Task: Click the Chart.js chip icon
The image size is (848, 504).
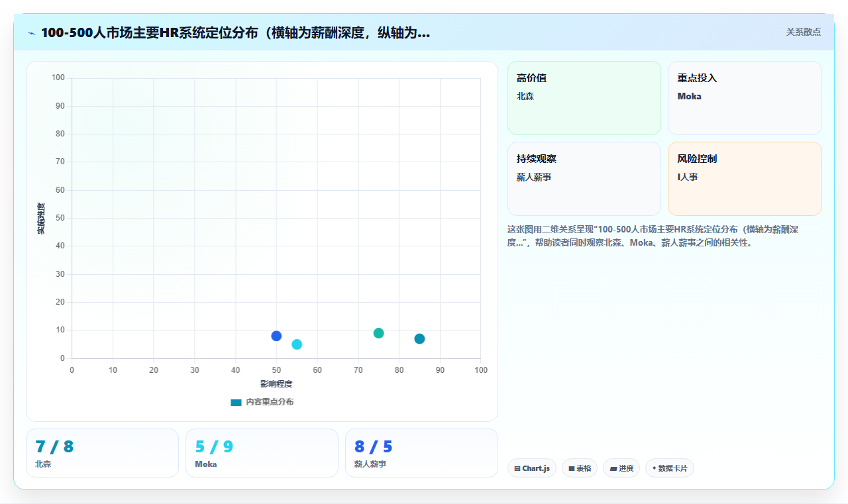Action: point(517,468)
